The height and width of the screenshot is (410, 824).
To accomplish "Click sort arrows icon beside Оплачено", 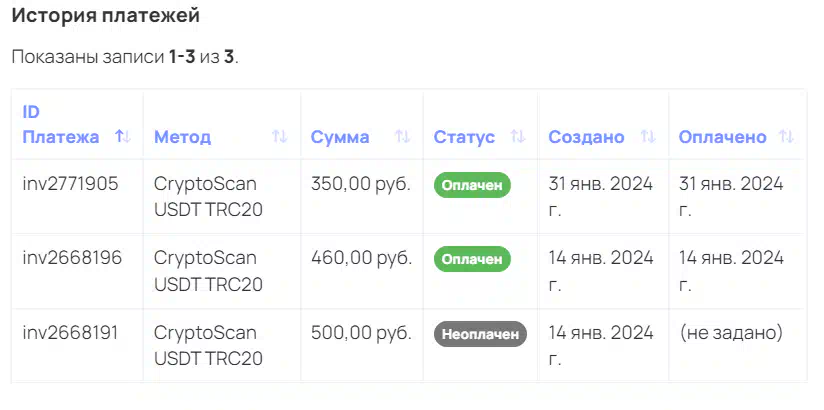I will (787, 137).
